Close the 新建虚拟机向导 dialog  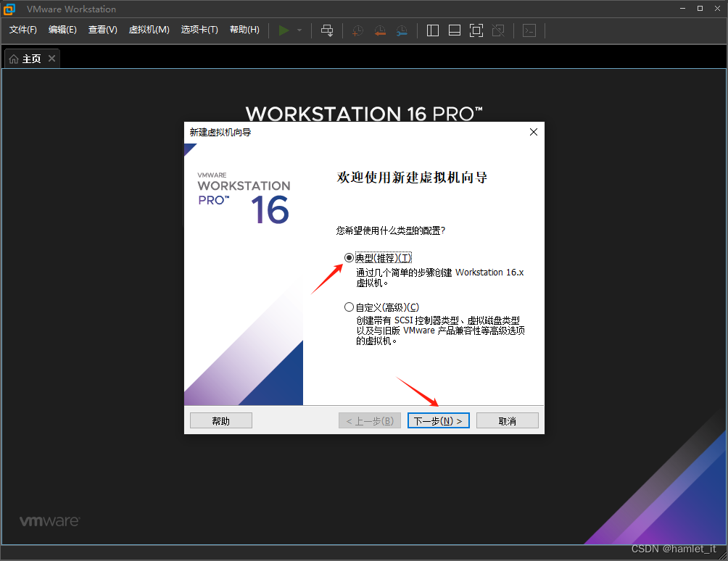pos(534,132)
